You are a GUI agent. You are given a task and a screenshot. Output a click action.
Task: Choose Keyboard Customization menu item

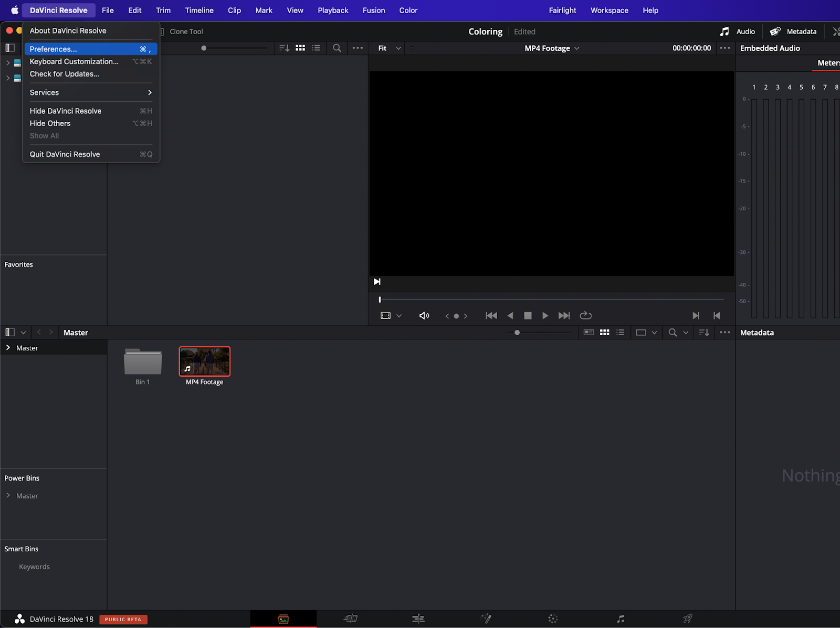tap(91, 61)
